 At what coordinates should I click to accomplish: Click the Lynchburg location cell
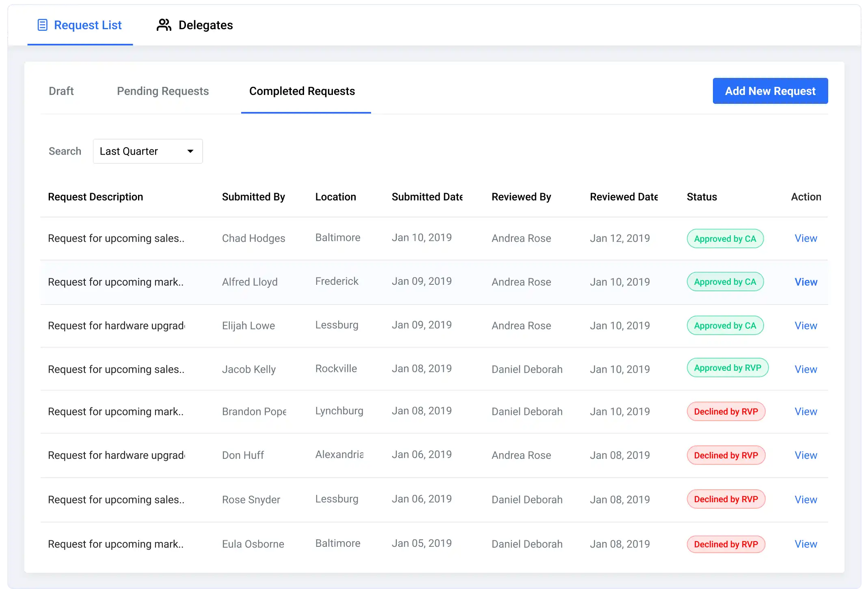pos(339,411)
